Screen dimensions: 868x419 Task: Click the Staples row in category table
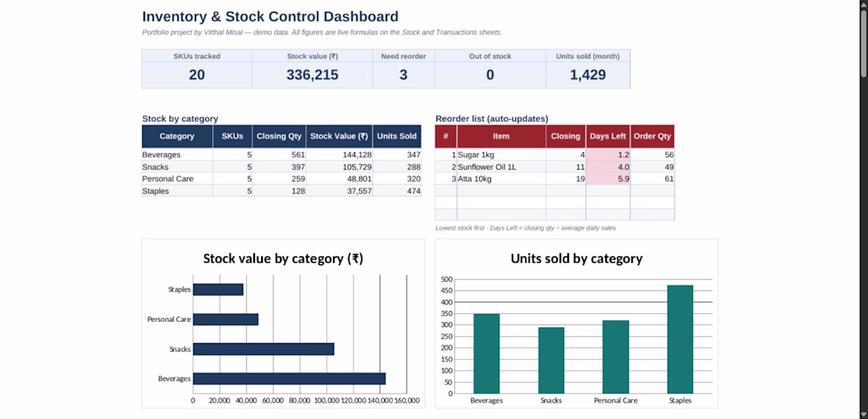click(281, 191)
